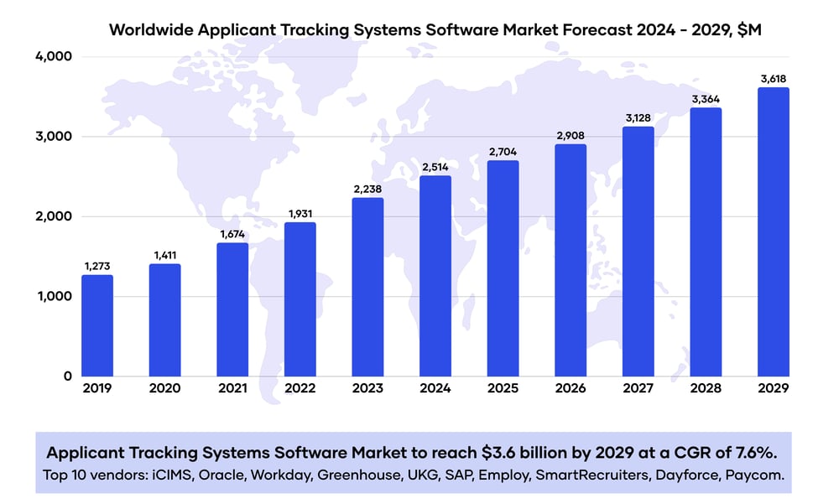Click the 1,273 data label

tap(97, 267)
